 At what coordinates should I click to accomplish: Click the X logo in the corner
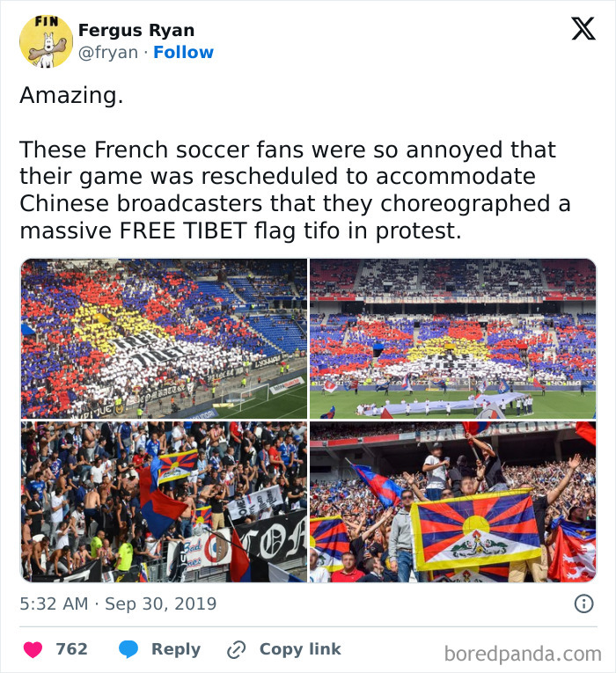pyautogui.click(x=583, y=30)
